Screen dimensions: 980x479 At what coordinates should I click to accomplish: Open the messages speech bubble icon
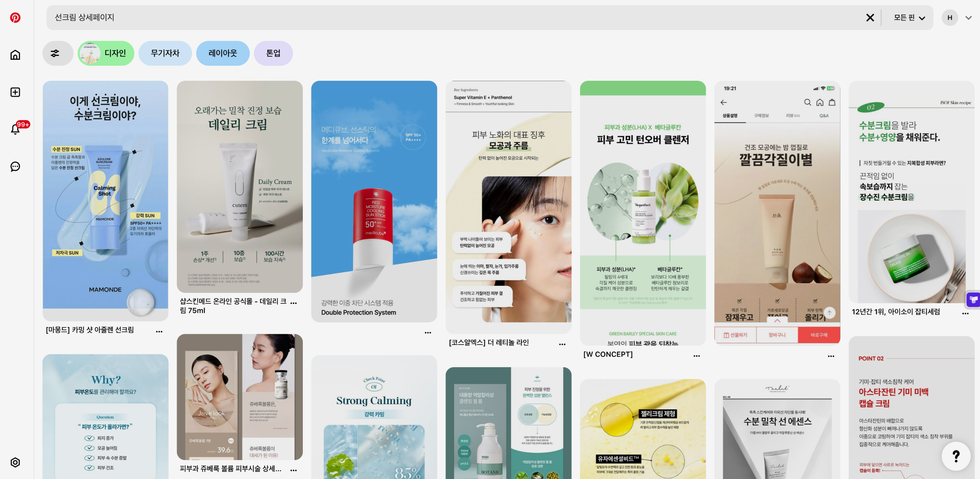(15, 166)
